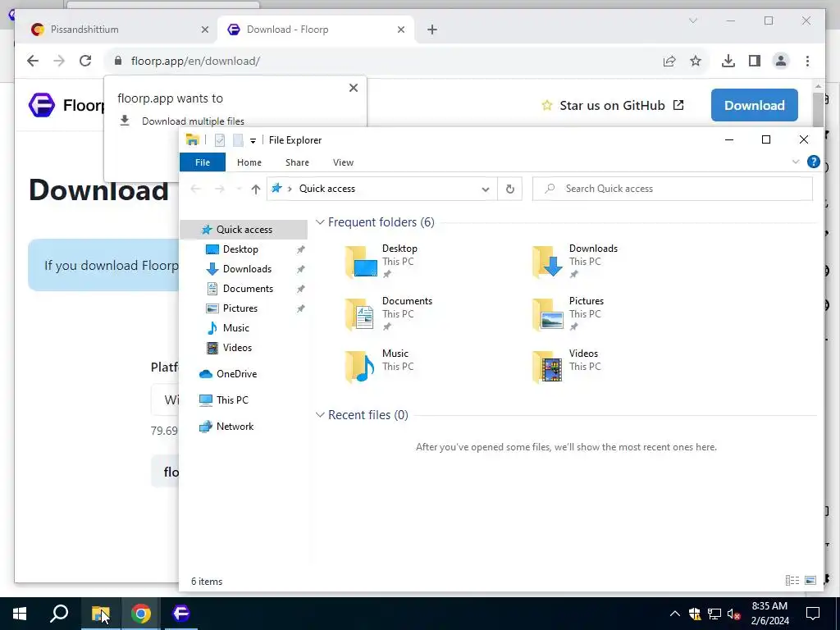The width and height of the screenshot is (840, 630).
Task: Open a new browser tab
Action: coord(432,30)
